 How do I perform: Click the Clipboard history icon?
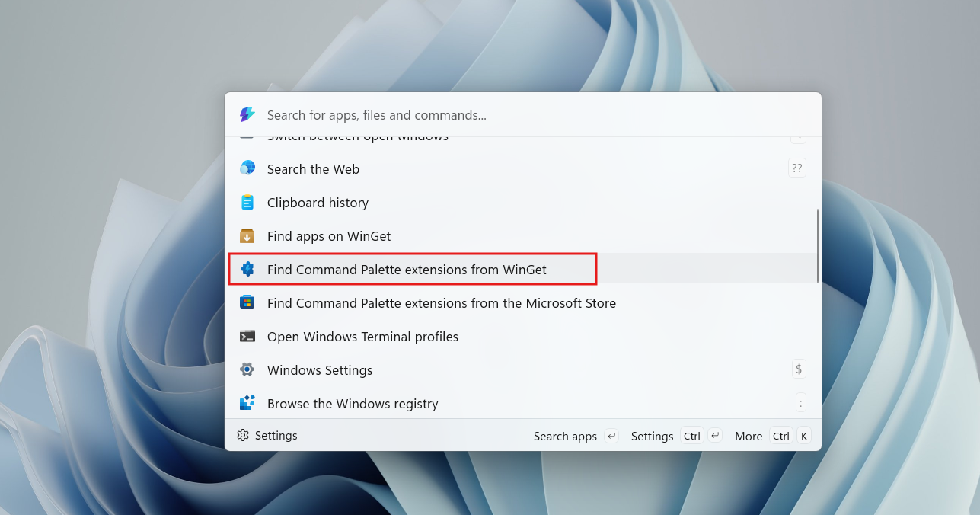[247, 203]
